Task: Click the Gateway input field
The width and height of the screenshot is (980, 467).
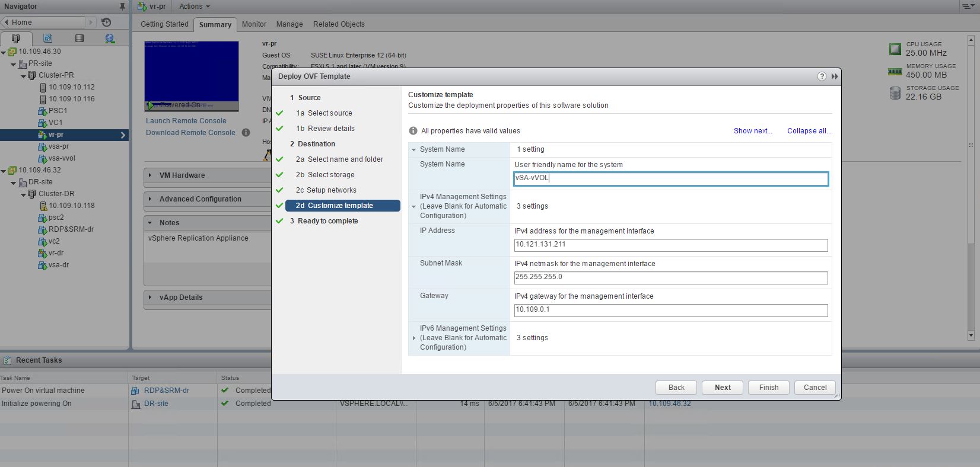Action: pyautogui.click(x=670, y=310)
